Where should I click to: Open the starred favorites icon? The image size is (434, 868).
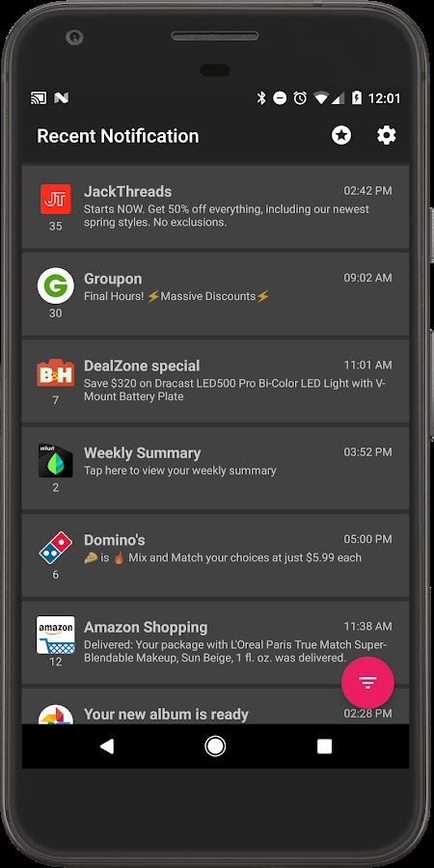point(341,136)
